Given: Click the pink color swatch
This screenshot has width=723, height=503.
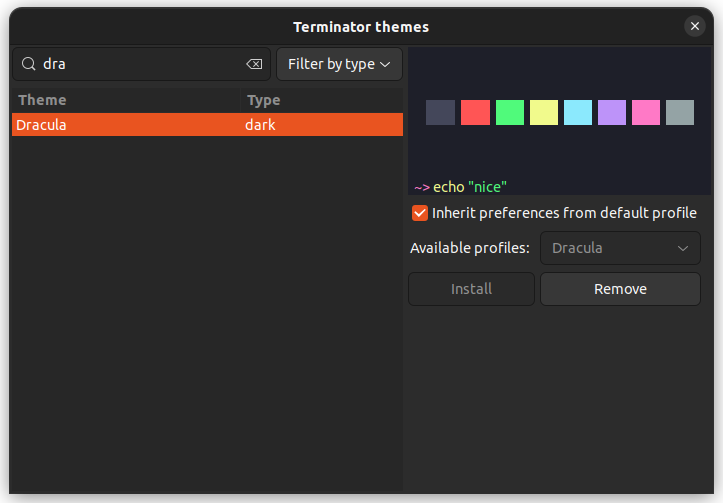Looking at the screenshot, I should click(646, 112).
